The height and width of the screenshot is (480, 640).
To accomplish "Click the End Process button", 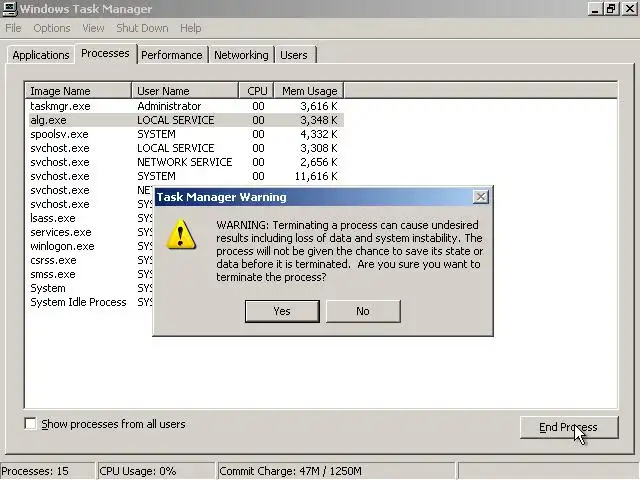I will pos(569,427).
